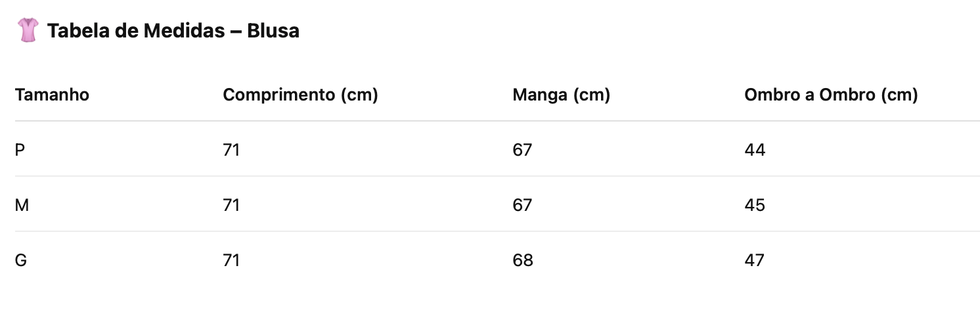Click Manga value 67 for size P
Viewport: 980px width, 318px height.
tap(522, 150)
